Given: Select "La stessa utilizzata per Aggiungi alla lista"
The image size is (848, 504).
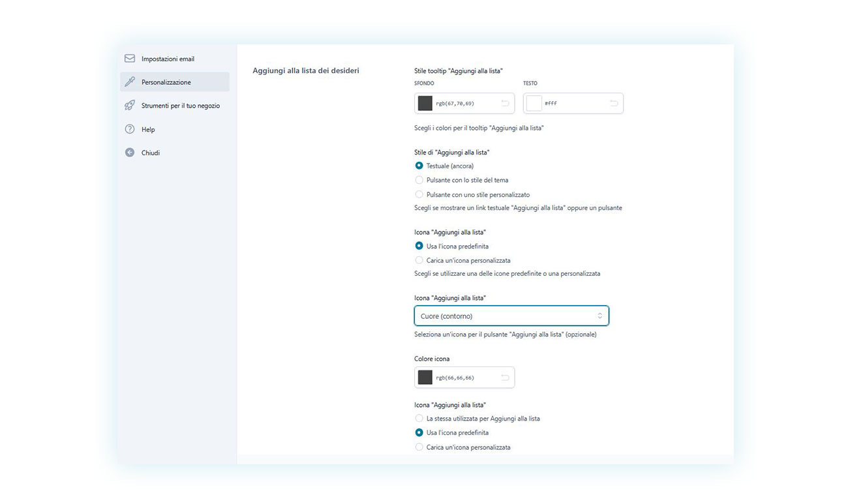Looking at the screenshot, I should pyautogui.click(x=419, y=419).
